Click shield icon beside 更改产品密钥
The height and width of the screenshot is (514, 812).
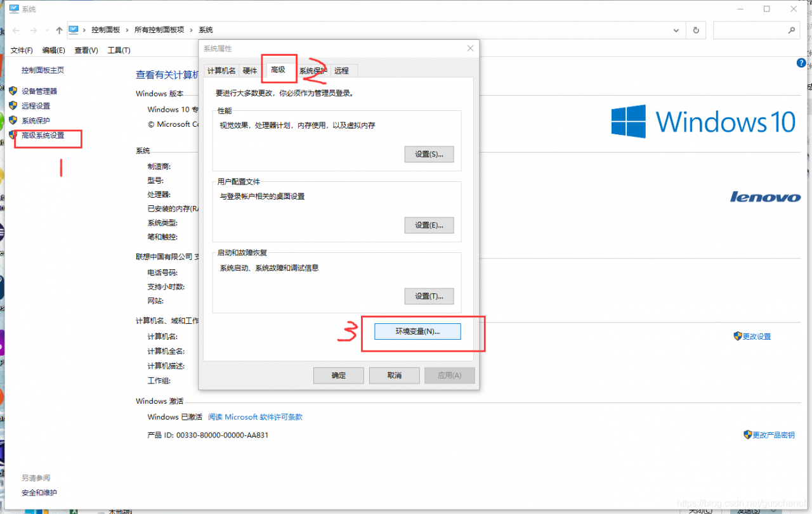click(x=747, y=435)
